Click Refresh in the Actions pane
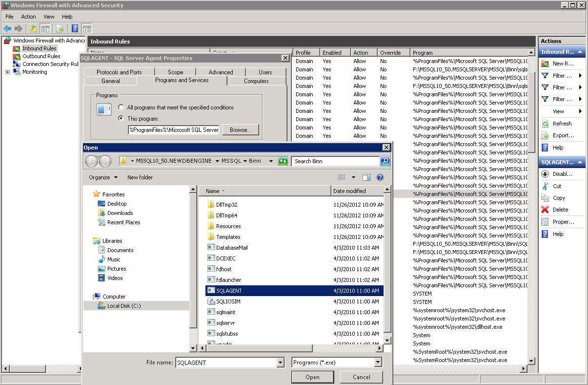This screenshot has height=385, width=588. (562, 124)
